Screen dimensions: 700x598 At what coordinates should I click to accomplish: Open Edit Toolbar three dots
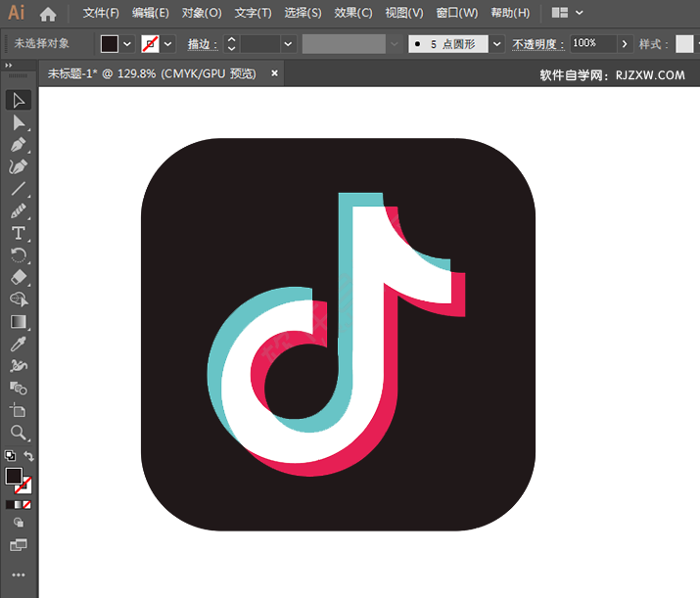click(x=19, y=575)
